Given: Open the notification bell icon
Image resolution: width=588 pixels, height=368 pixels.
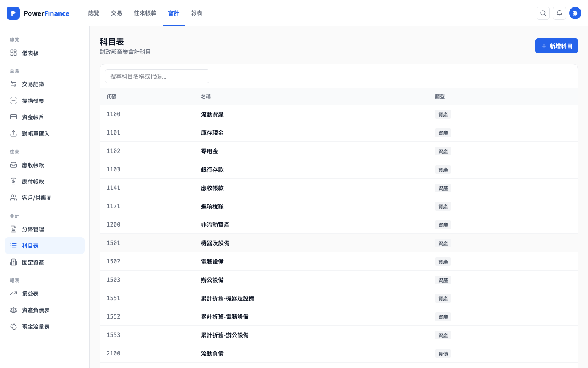Looking at the screenshot, I should tap(559, 13).
